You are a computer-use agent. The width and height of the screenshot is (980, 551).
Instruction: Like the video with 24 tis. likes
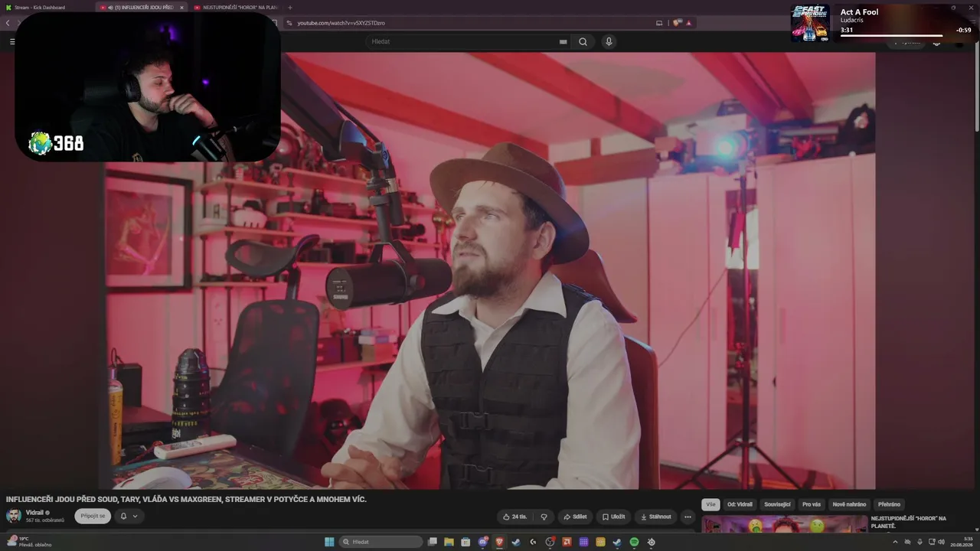pos(514,517)
